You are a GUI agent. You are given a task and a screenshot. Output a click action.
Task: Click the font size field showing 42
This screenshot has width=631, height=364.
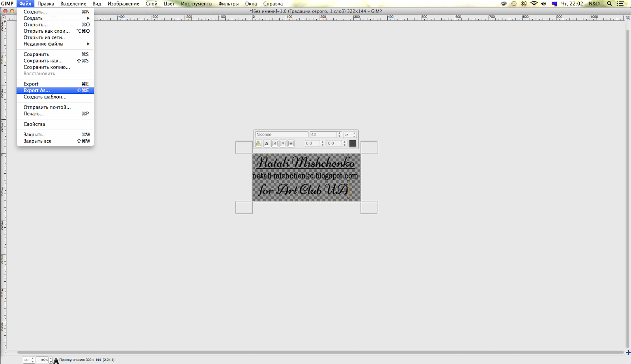pos(323,134)
